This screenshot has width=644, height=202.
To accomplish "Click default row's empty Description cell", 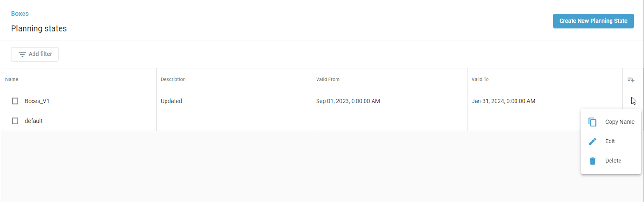I will 234,121.
